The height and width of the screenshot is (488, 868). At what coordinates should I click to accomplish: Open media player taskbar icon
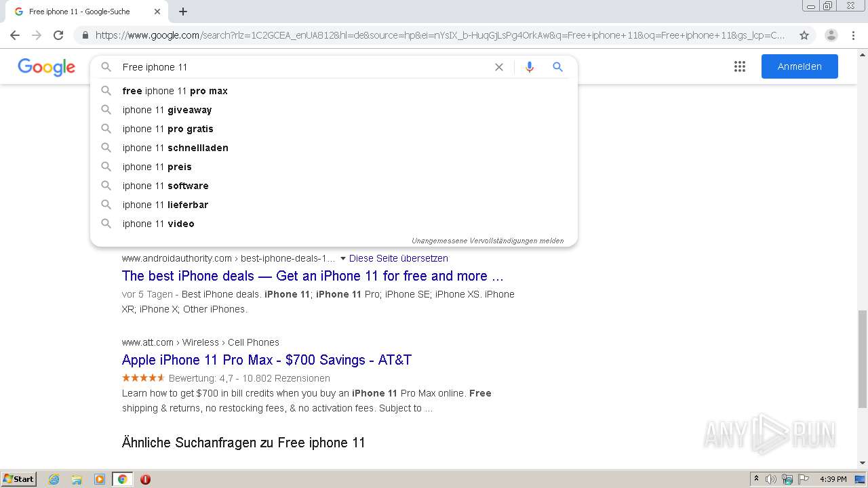point(100,479)
